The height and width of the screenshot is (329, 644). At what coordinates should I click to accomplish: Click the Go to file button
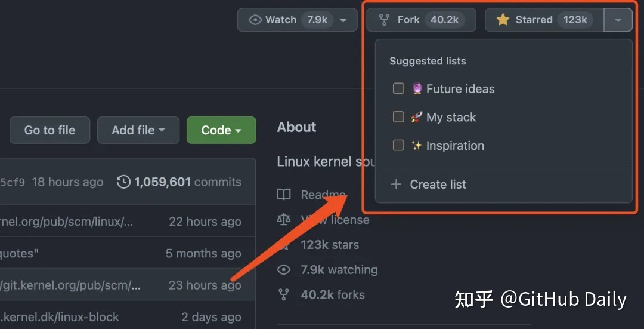49,130
